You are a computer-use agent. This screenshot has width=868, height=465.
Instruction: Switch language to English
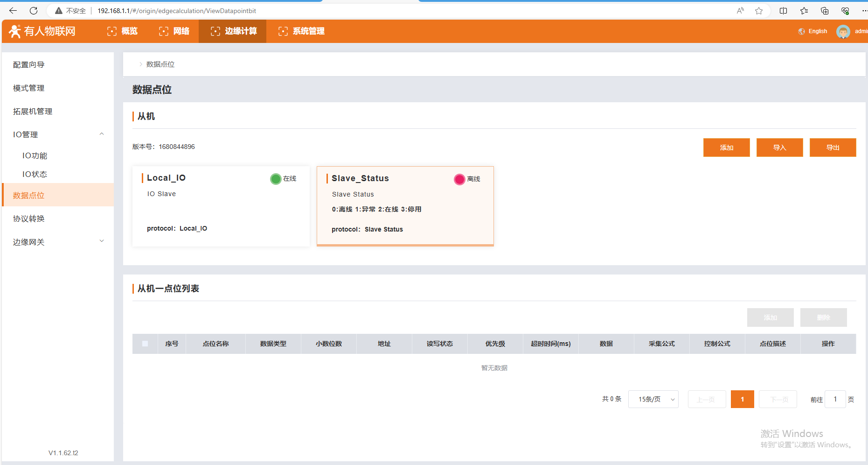pos(818,31)
